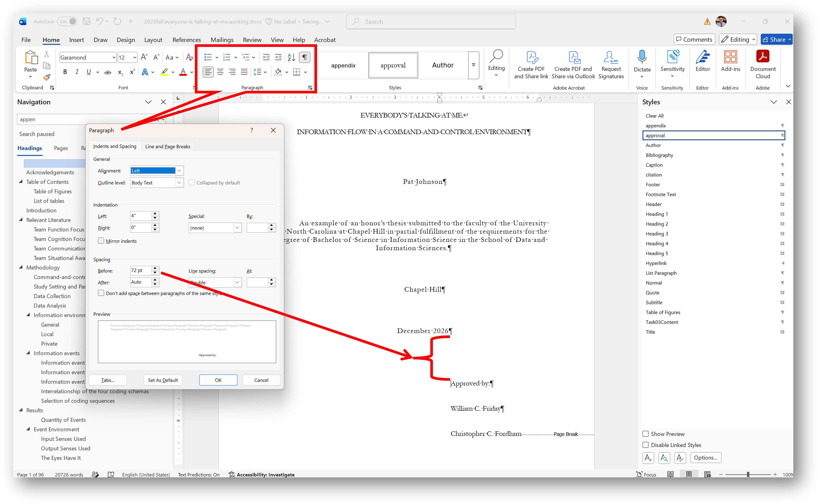Open Special indentation dropdown
The height and width of the screenshot is (504, 820).
[237, 228]
